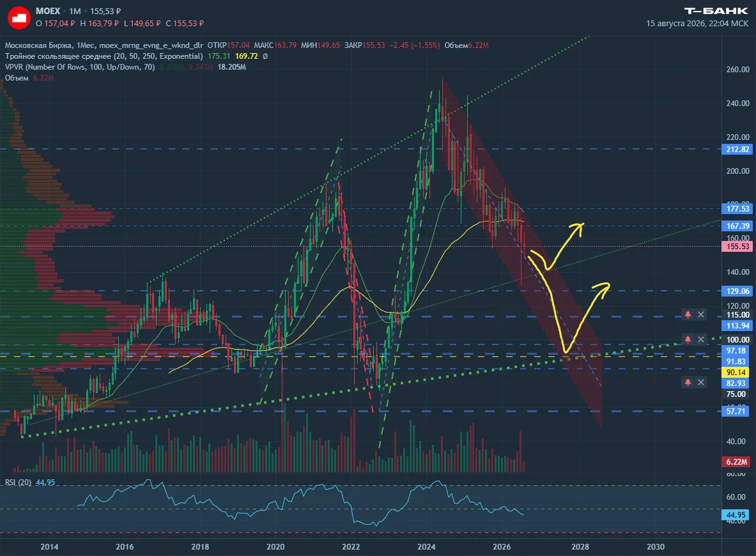
Task: Click the МАКС 163.79 high value in the legend
Action: tap(275, 45)
